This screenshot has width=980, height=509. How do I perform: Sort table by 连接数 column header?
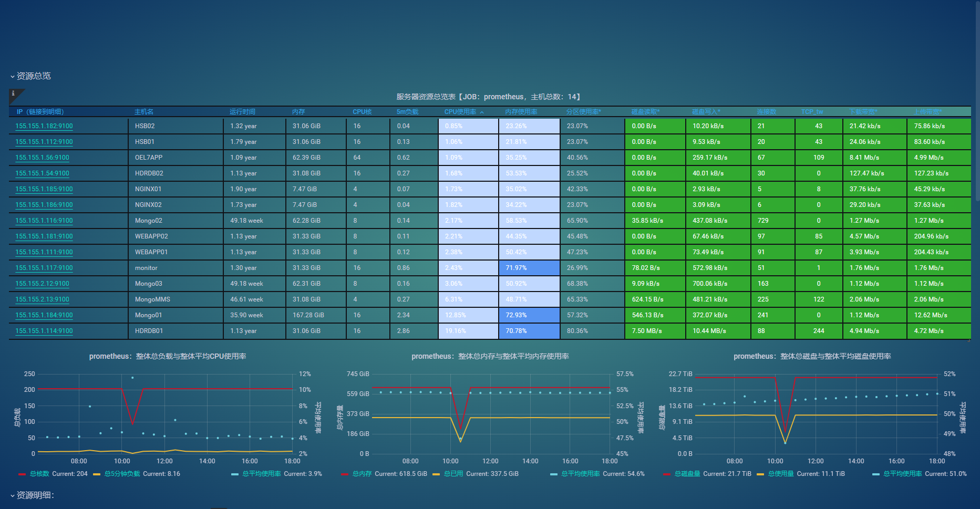tap(767, 112)
